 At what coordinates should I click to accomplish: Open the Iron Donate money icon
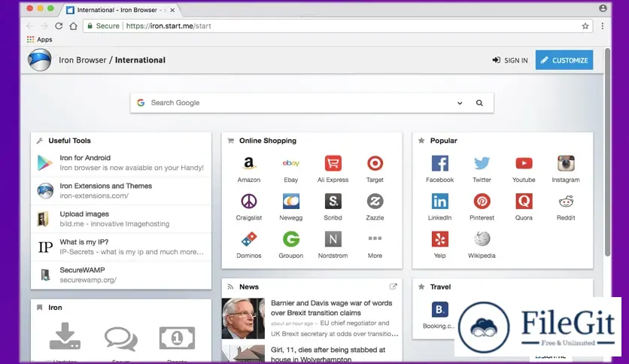177,338
